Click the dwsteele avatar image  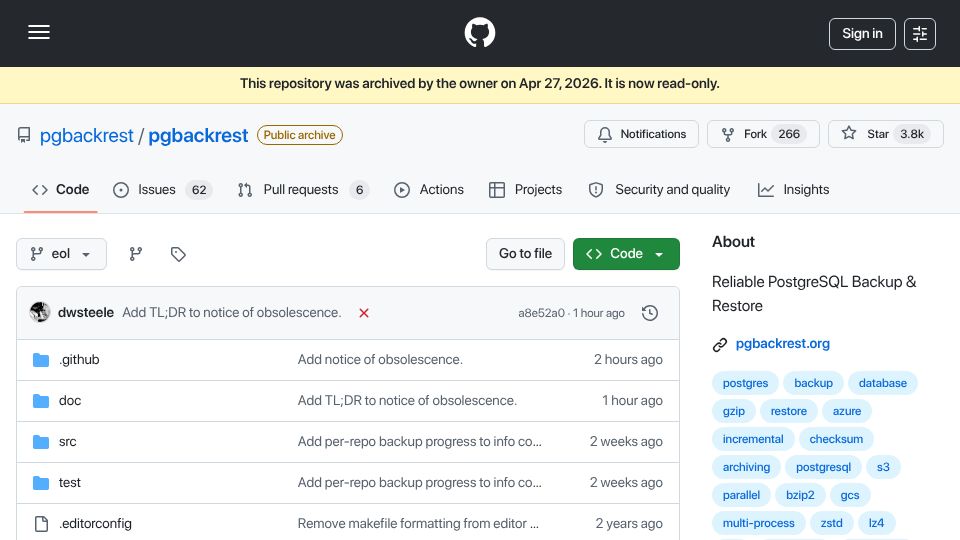click(x=40, y=312)
